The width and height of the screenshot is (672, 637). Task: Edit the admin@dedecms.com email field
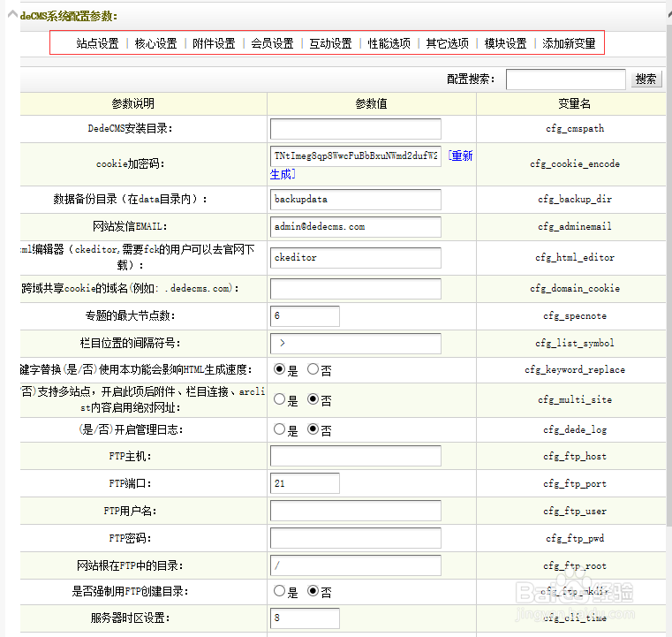[x=355, y=227]
